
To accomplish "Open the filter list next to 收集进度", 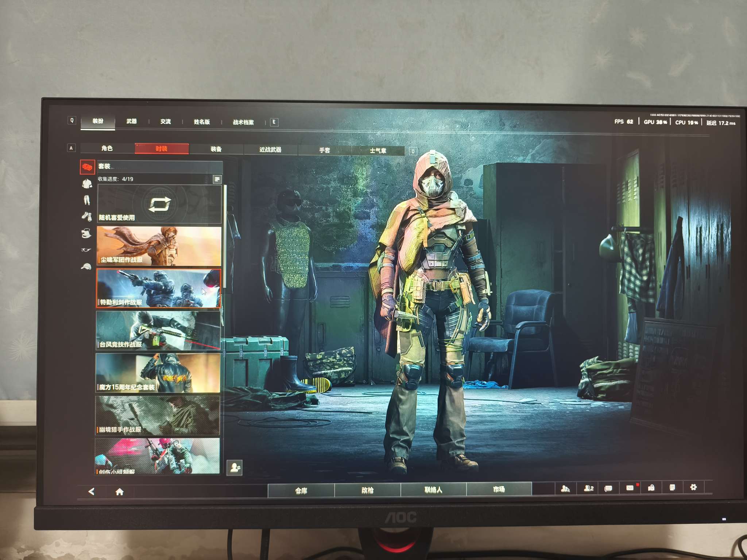I will pos(217,179).
